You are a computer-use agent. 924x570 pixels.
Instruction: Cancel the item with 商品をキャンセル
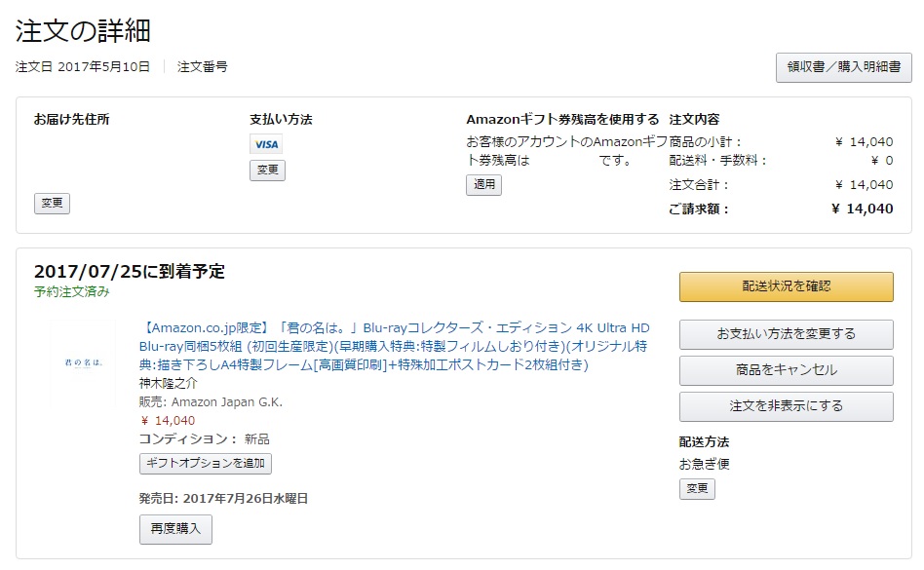click(x=787, y=370)
